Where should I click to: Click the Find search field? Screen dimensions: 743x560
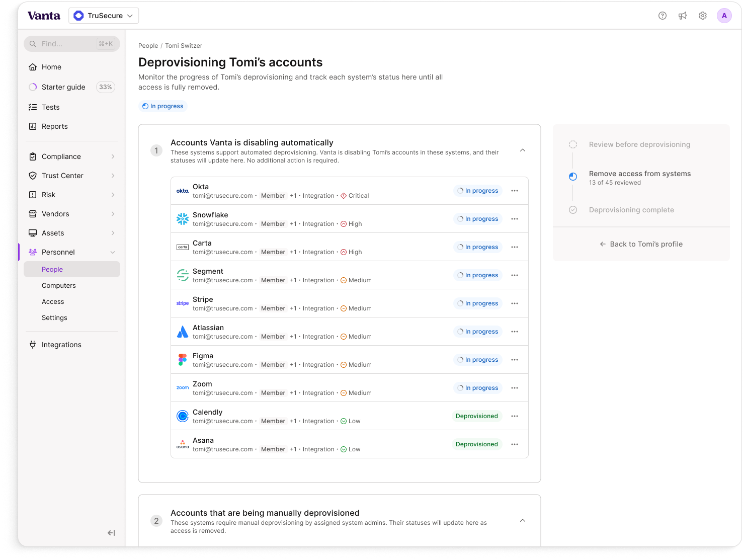coord(72,44)
